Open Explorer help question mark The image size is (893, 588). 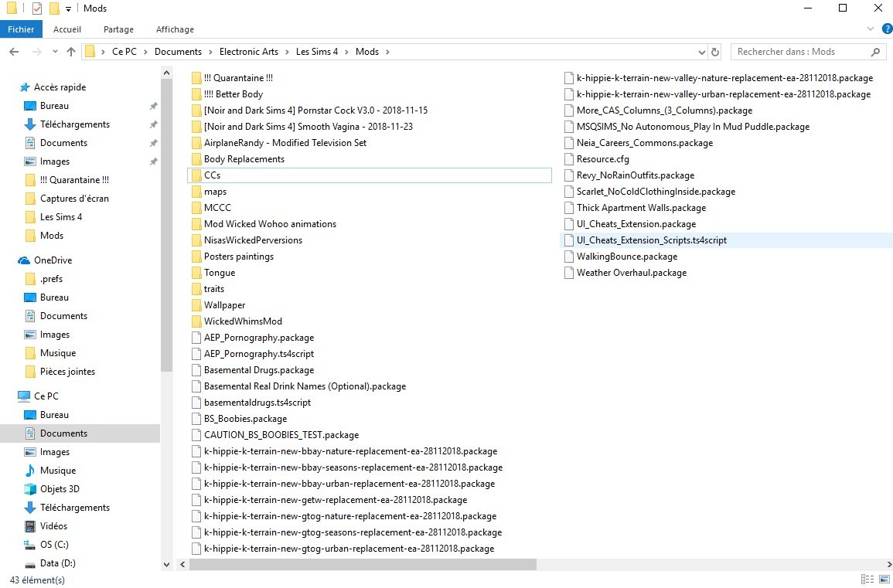tap(887, 29)
